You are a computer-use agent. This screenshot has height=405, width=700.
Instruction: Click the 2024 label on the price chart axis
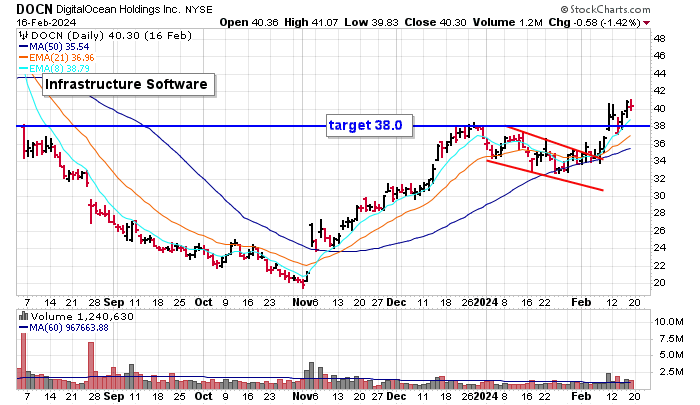[486, 302]
